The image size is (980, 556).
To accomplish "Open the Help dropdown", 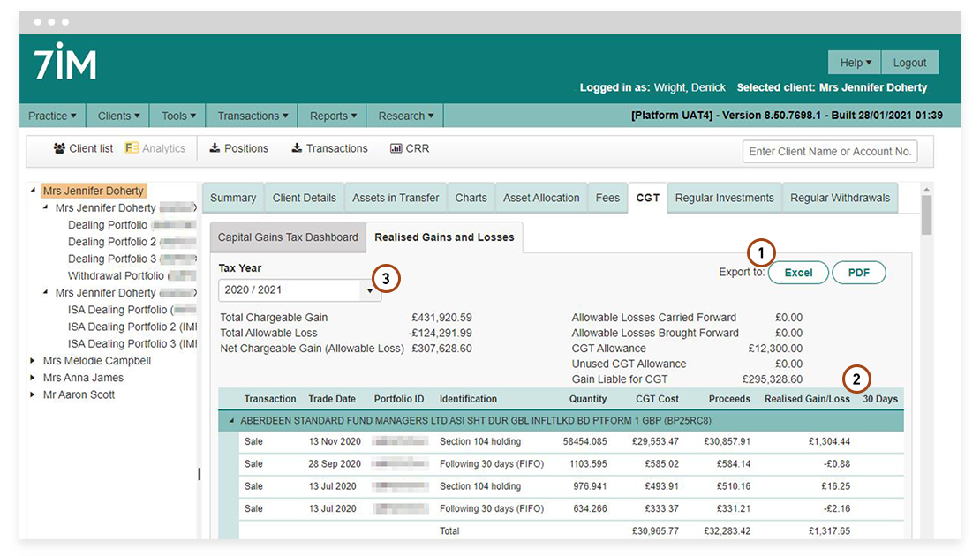I will tap(855, 63).
